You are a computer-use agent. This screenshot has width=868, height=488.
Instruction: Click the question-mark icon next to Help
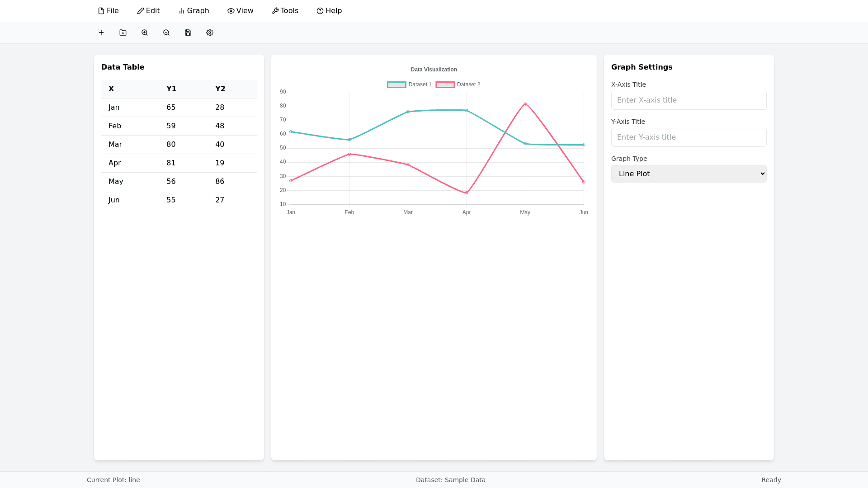(x=320, y=10)
